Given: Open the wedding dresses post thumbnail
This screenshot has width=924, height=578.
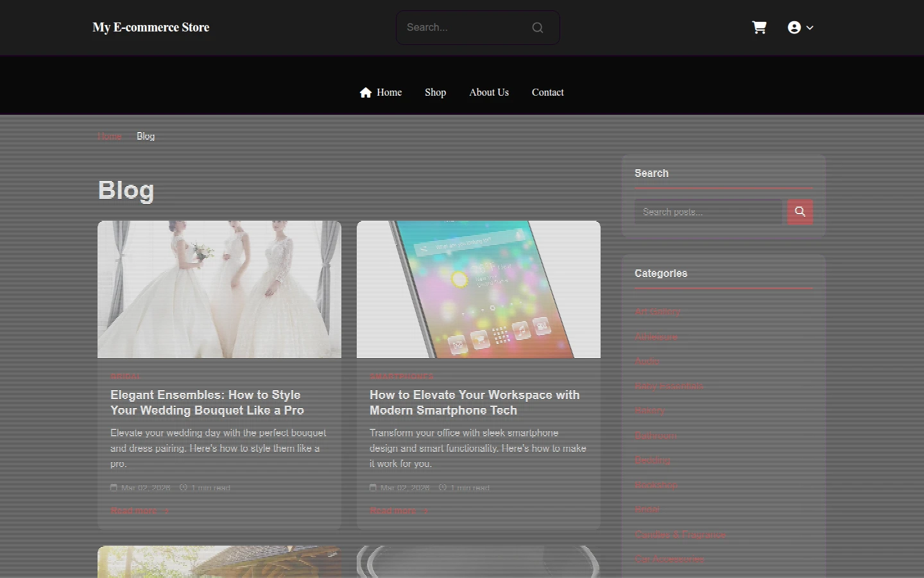Looking at the screenshot, I should [x=219, y=289].
